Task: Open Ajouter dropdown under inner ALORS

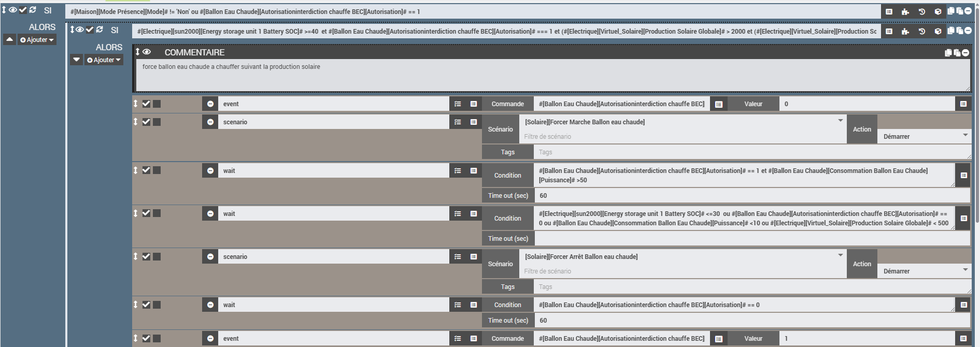Action: coord(104,60)
